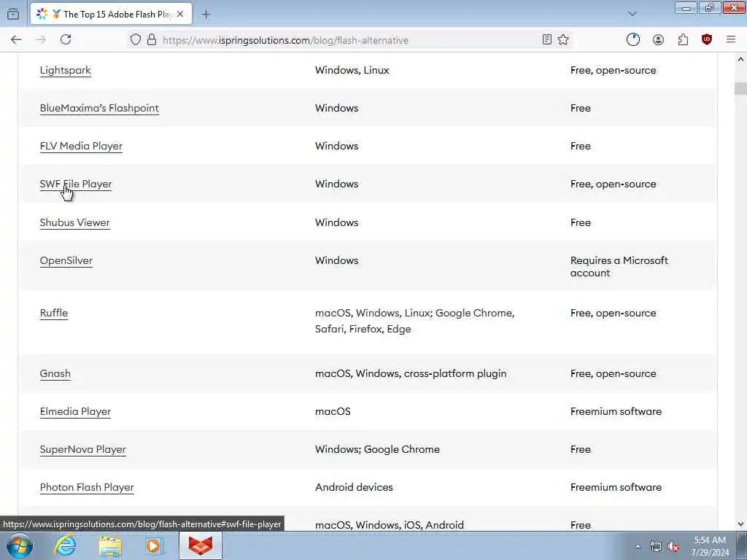
Task: Click the browser back arrow
Action: (16, 40)
